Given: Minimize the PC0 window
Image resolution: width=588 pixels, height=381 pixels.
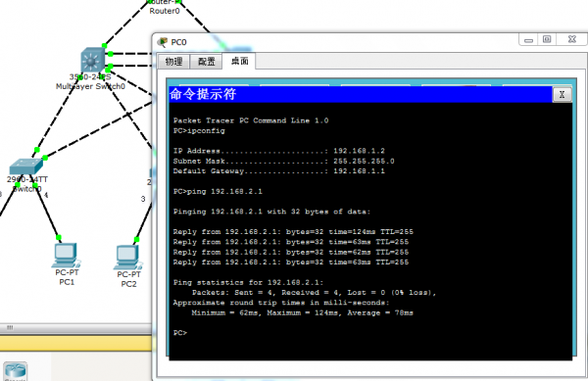Looking at the screenshot, I should coord(528,40).
